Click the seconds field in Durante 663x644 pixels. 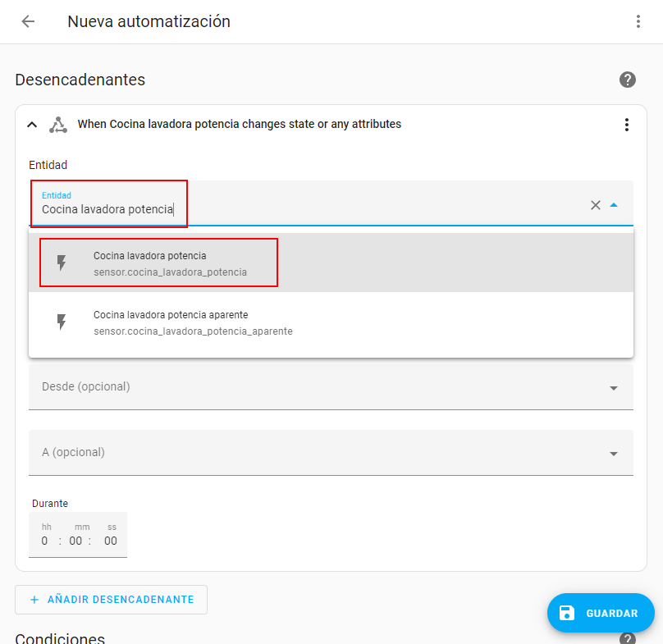pos(111,541)
